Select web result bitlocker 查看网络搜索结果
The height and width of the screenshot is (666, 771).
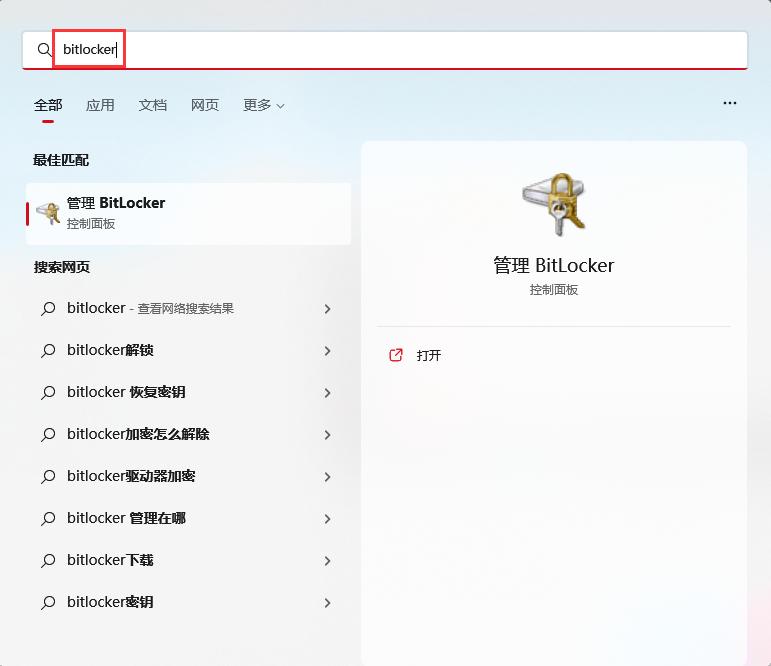[x=188, y=308]
